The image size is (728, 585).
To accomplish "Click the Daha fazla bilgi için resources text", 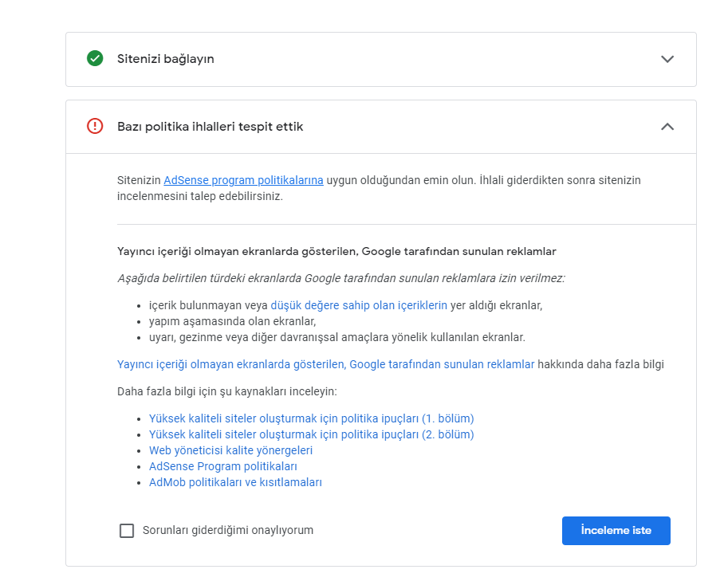I will [x=227, y=391].
